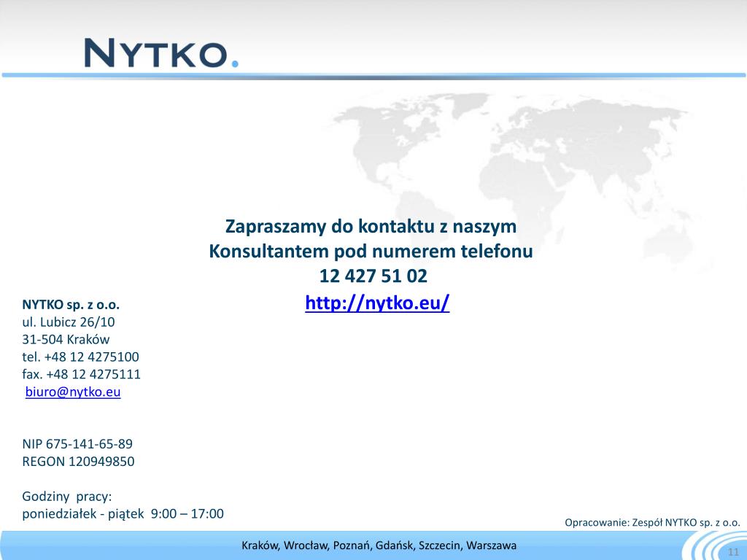747x560 pixels.
Task: Open the http://nytko.eu/ website link
Action: 377,303
